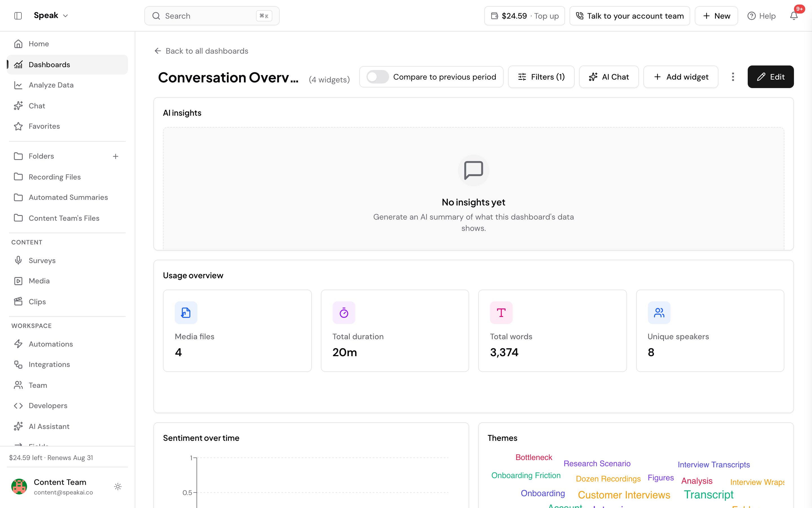Click the Conversation Overview dashboard title
This screenshot has height=508, width=812.
pos(228,77)
